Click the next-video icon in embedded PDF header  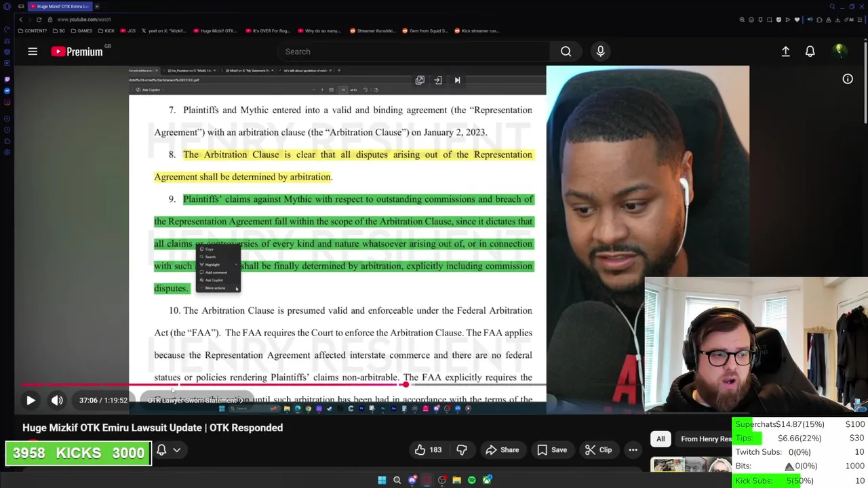457,80
